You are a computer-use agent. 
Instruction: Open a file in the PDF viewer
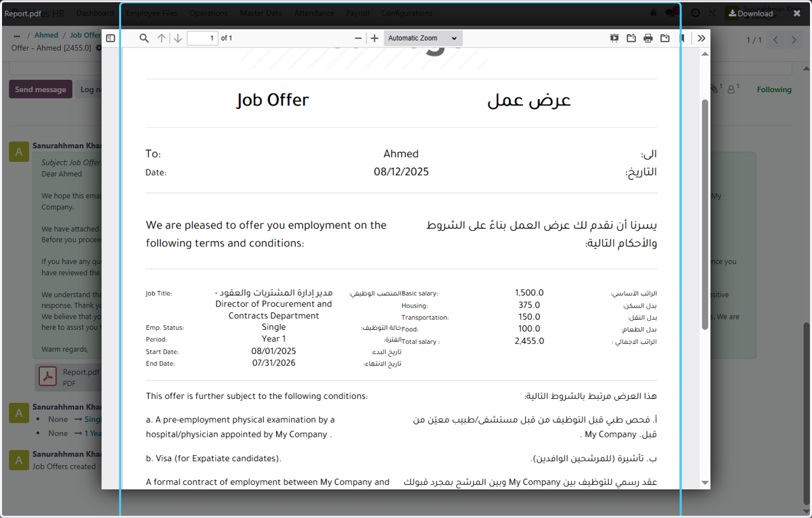tap(631, 39)
